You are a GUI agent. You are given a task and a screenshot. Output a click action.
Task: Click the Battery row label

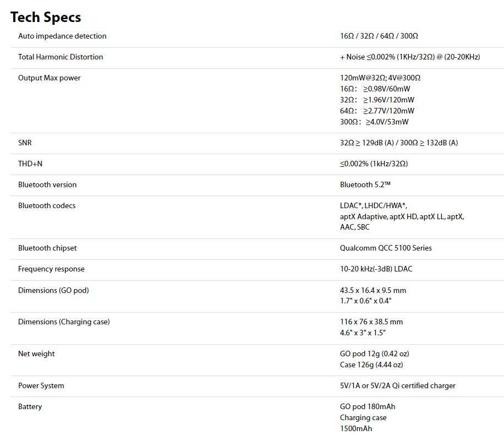[30, 407]
